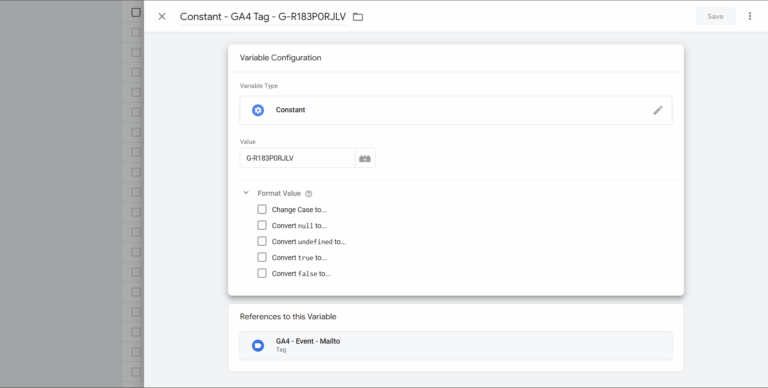Click the blue tag icon in References

(x=258, y=346)
